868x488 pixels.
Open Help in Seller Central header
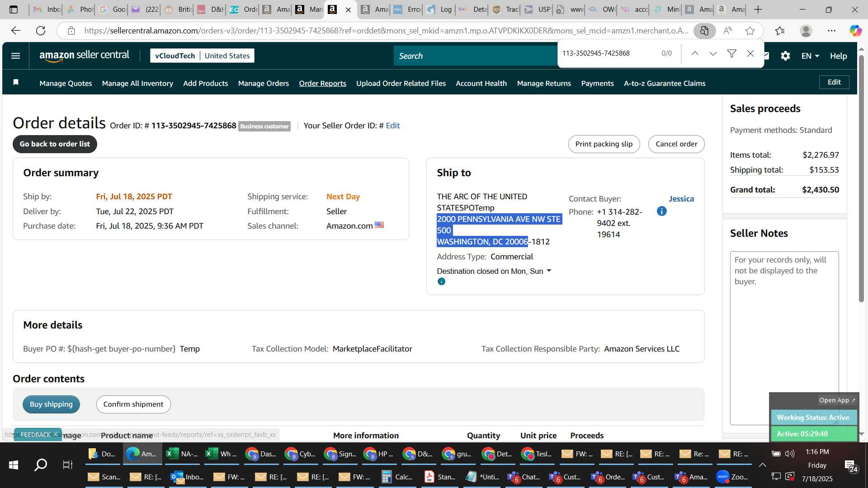[838, 56]
